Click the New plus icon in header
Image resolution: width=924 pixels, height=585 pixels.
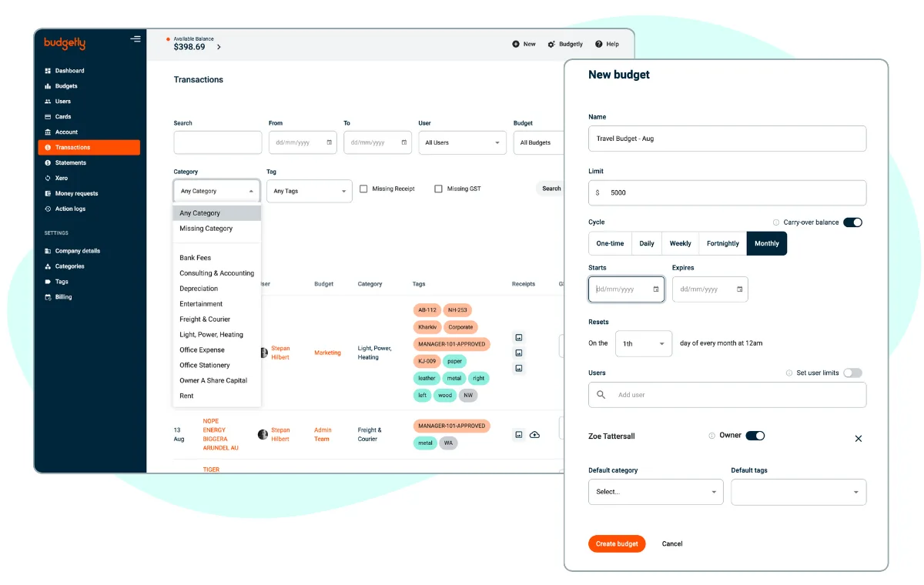[x=516, y=44]
